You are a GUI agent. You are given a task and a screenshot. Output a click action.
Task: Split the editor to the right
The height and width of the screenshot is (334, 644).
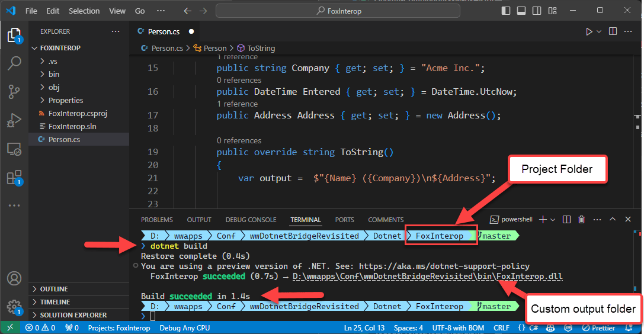pos(613,31)
